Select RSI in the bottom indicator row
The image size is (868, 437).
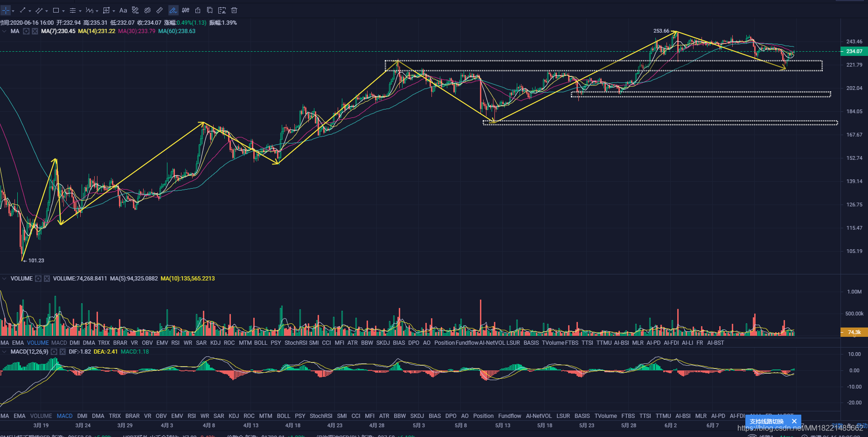coord(192,416)
